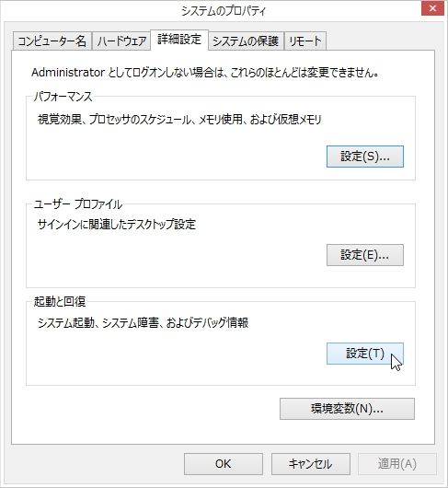This screenshot has width=448, height=488.
Task: Open 起動と回復 settings with 設定(T)
Action: (x=365, y=354)
